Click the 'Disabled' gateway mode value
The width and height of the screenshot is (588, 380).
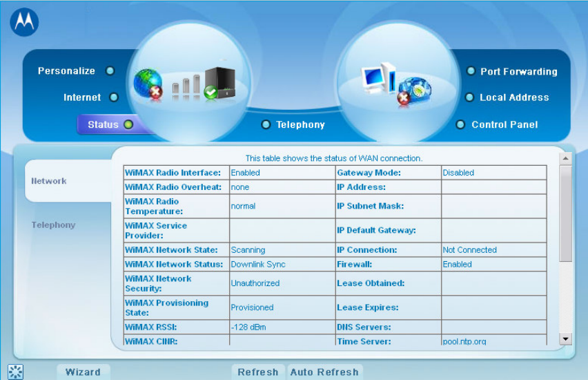coord(458,173)
